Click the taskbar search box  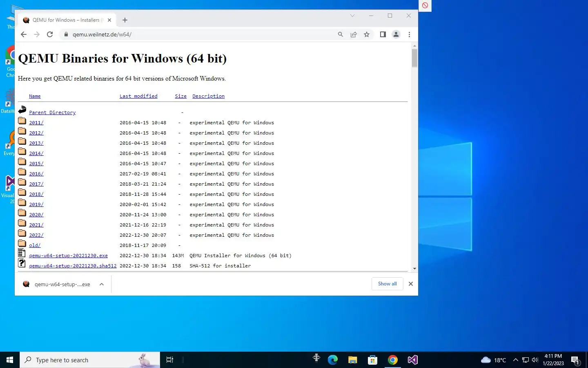coord(90,360)
